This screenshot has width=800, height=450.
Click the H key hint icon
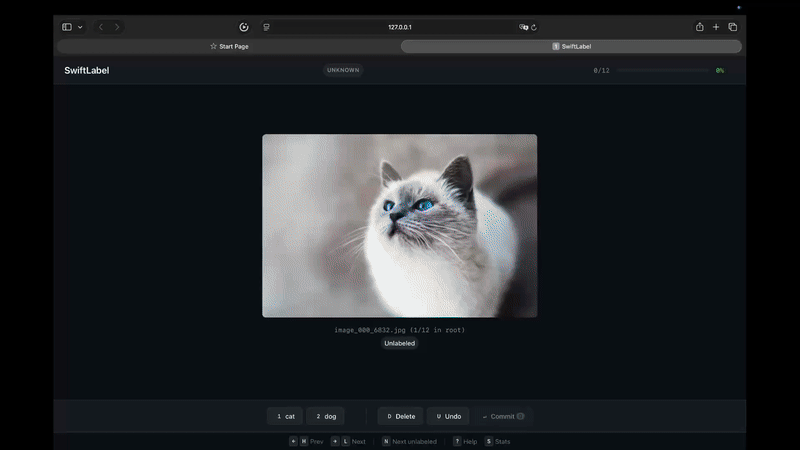point(304,441)
